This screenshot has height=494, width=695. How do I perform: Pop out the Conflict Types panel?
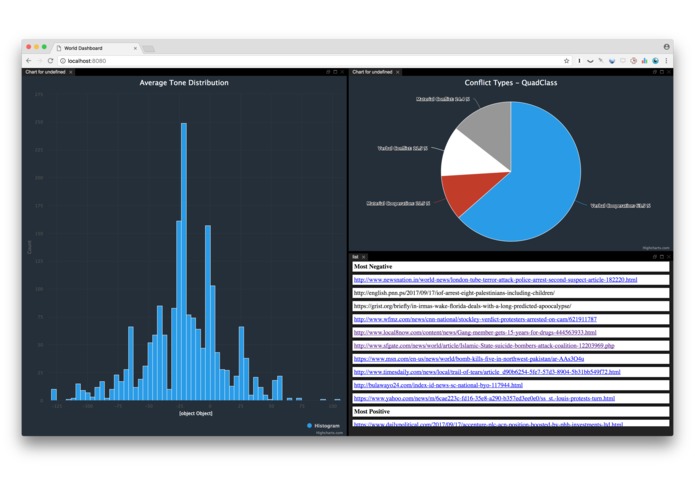[x=655, y=72]
